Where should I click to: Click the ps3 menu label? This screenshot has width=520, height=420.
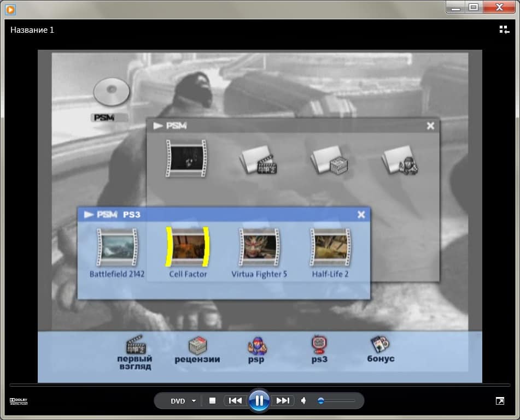click(x=319, y=360)
